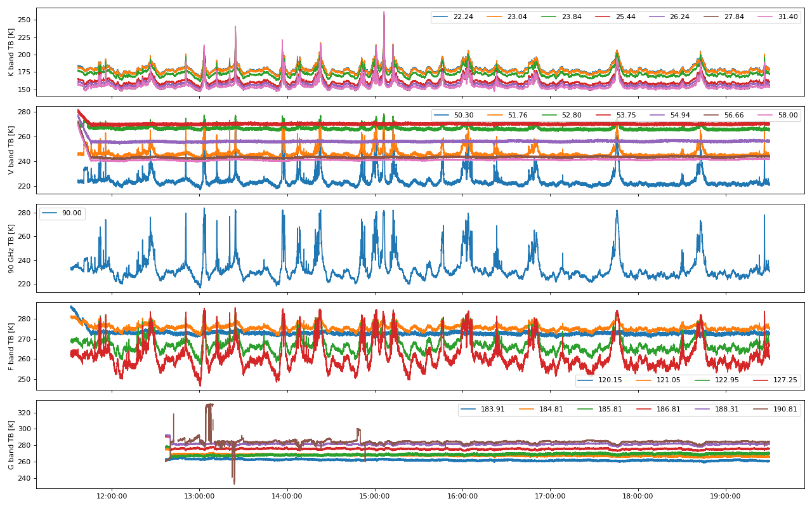Screen dimensions: 812x508
Task: Select the 15:00:00 time tick label
Action: coord(374,497)
